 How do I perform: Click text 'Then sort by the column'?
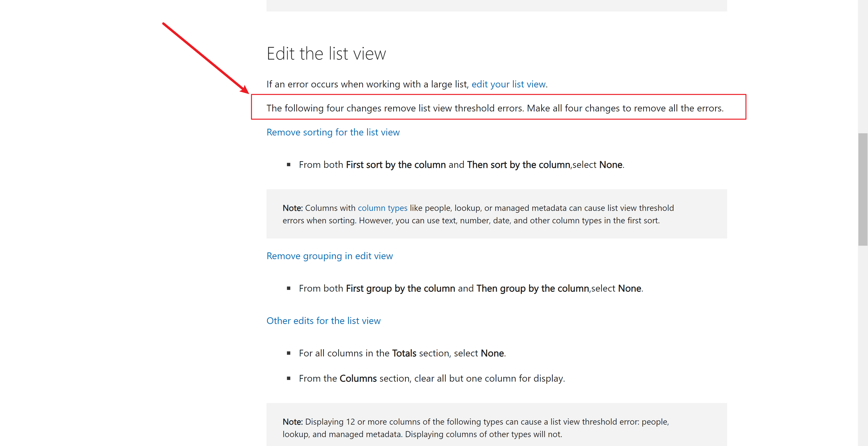(x=519, y=165)
